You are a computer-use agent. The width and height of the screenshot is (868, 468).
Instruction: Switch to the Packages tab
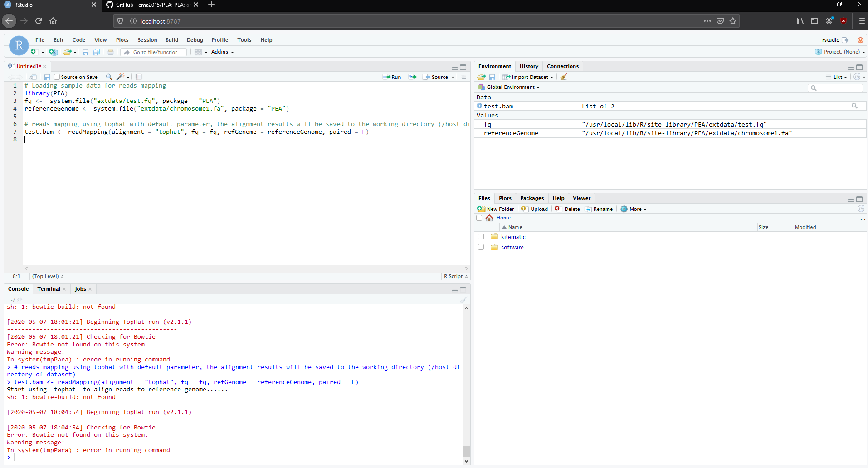532,198
